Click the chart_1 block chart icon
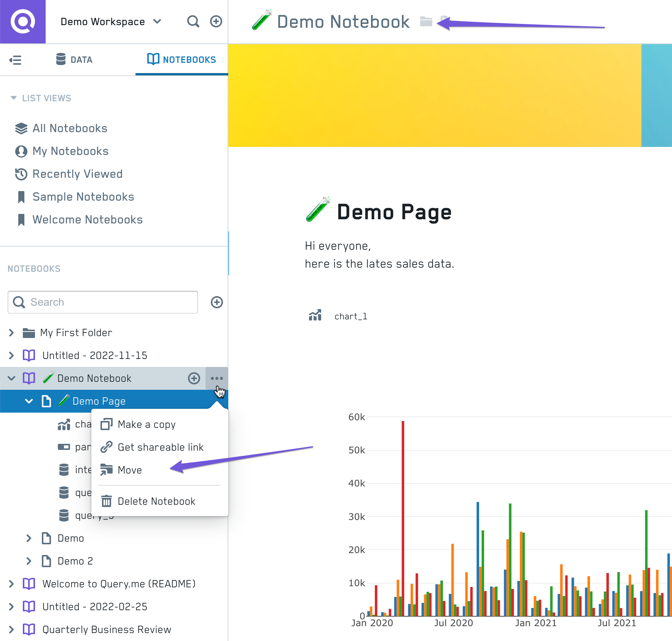Screen dimensions: 672x641 315,316
